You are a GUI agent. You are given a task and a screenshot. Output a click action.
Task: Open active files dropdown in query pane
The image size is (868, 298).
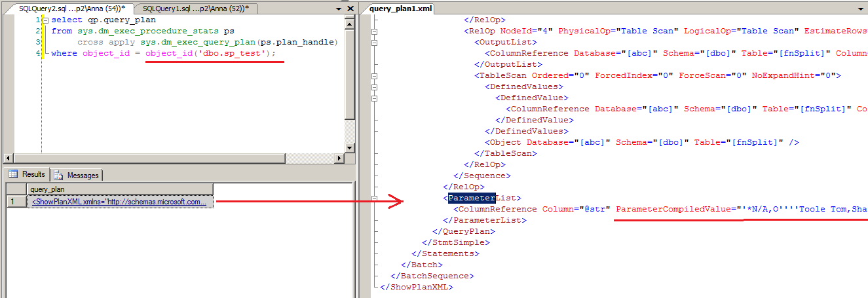coord(338,9)
